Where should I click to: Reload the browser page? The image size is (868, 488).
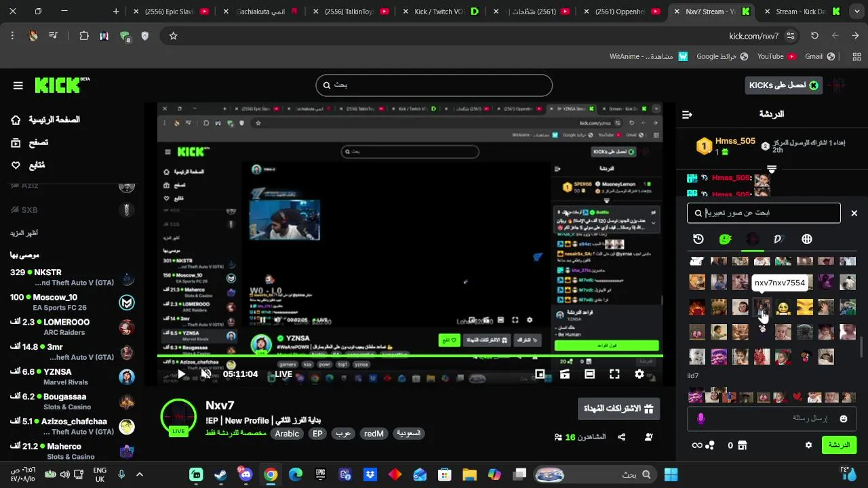coord(814,36)
